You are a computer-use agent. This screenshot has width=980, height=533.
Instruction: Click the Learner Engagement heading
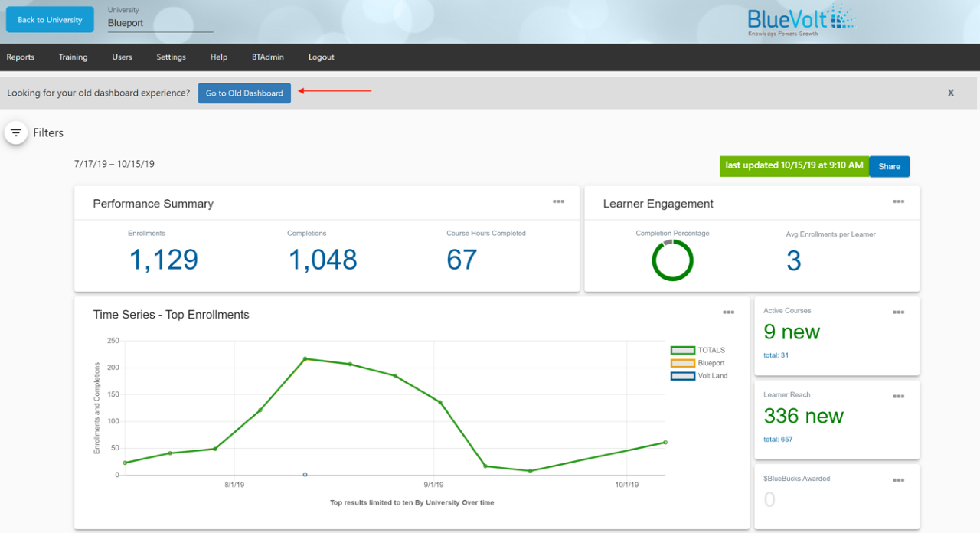coord(658,204)
